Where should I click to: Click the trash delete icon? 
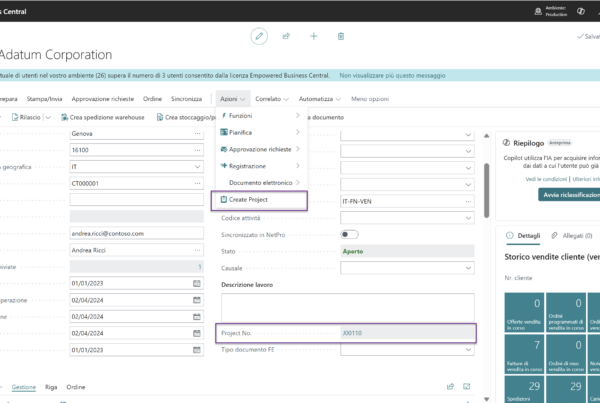tap(341, 36)
